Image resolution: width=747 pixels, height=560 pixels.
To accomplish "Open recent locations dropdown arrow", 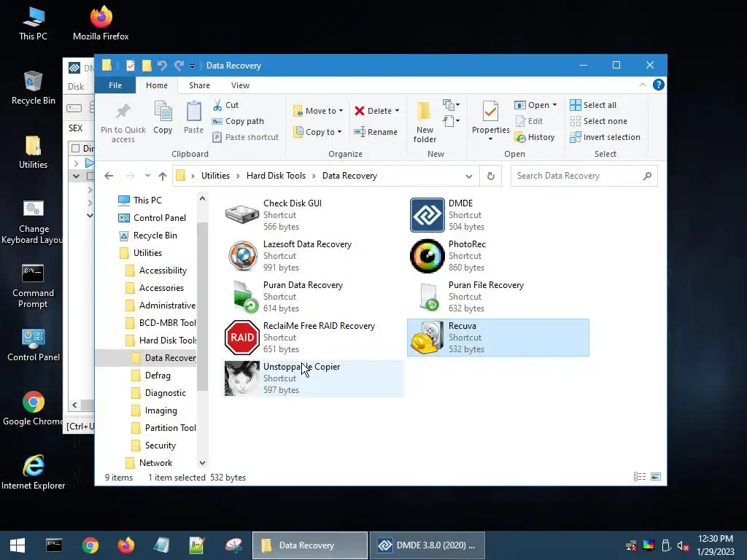I will coord(147,176).
